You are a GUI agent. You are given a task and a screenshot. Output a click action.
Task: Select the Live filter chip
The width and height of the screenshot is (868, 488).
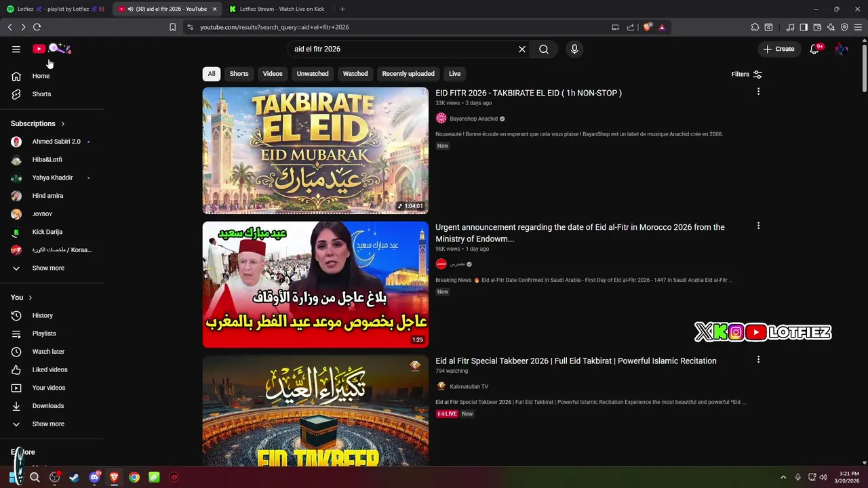(454, 74)
